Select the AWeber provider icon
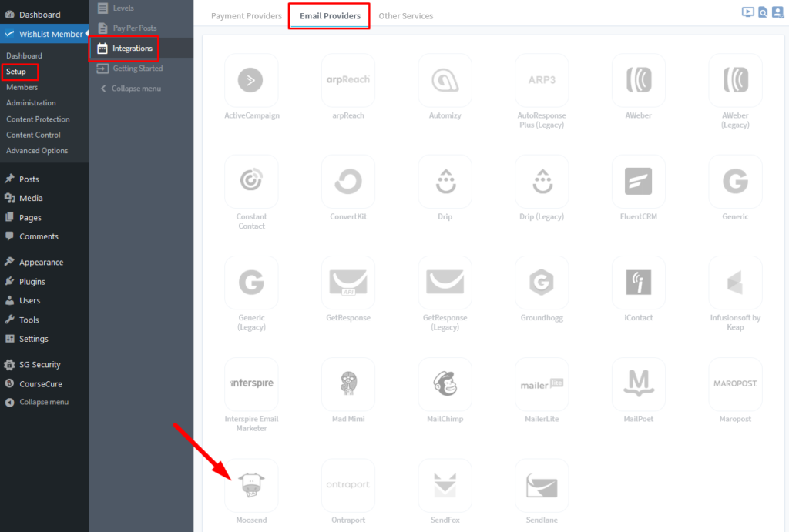The image size is (789, 532). 639,80
